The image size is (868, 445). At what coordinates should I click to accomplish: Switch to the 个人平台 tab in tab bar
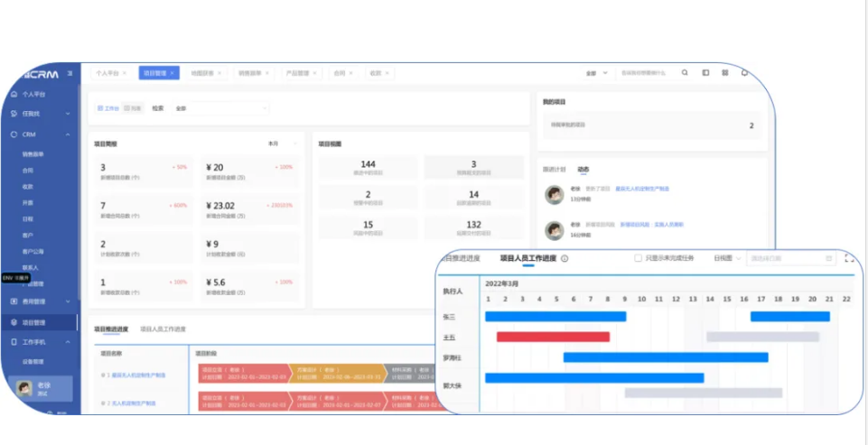click(x=107, y=73)
